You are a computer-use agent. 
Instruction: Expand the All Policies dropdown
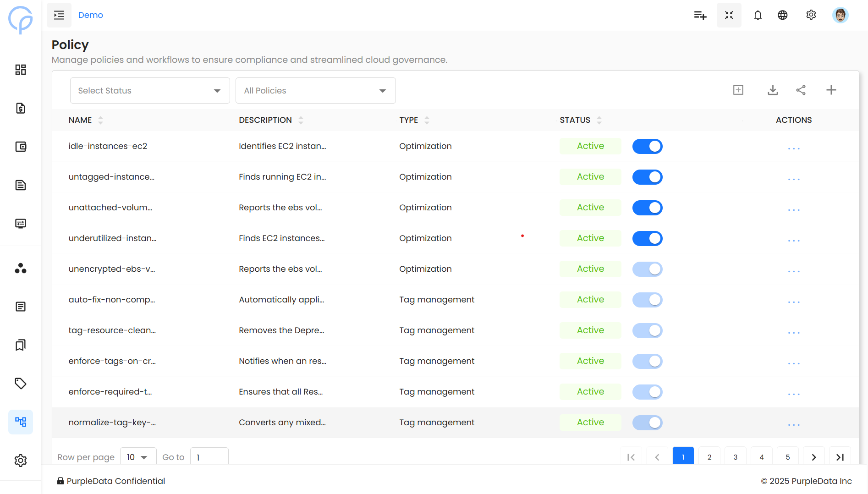point(315,91)
